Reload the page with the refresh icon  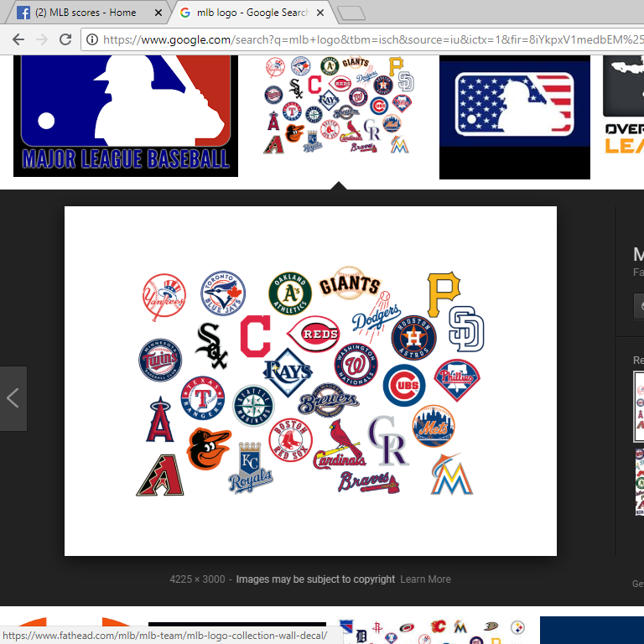65,39
